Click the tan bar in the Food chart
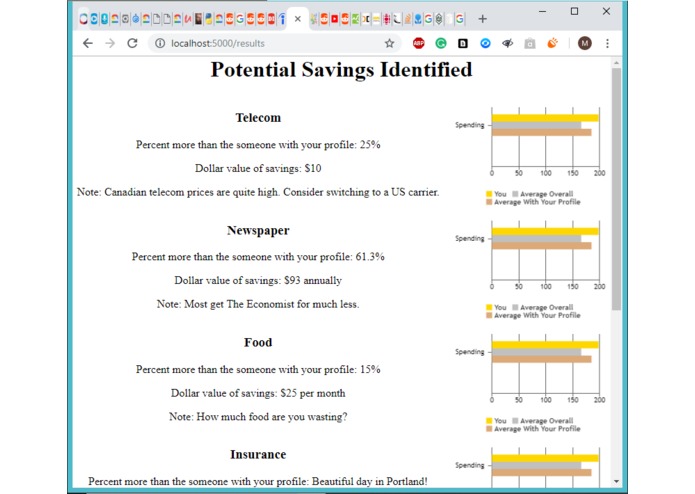This screenshot has height=494, width=695. coord(542,359)
